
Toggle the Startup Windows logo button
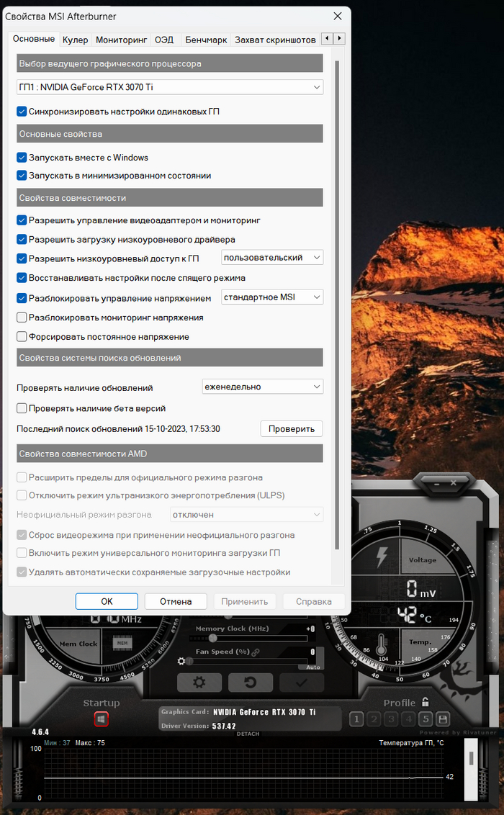102,719
